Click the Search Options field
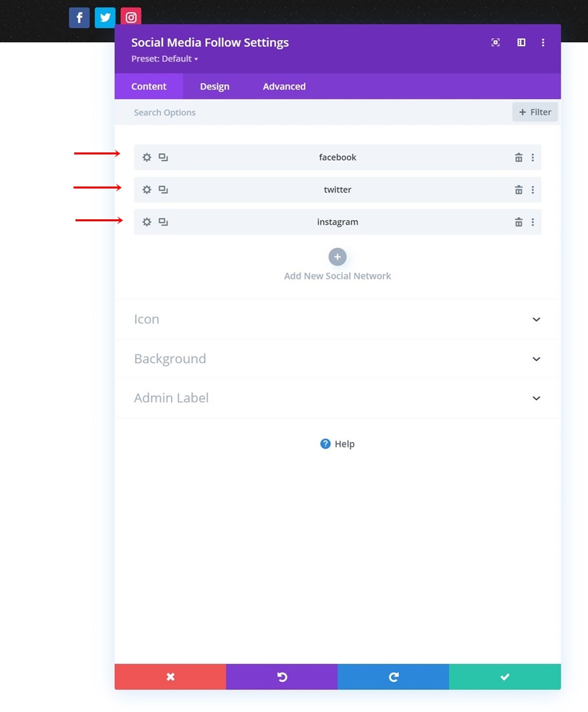Viewport: 588px width, 712px height. click(x=313, y=112)
